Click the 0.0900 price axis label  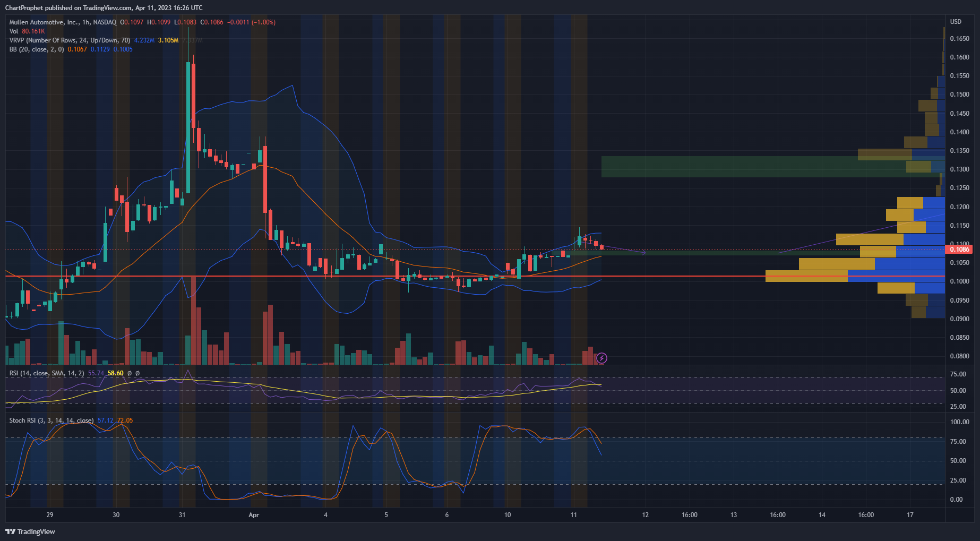[959, 319]
